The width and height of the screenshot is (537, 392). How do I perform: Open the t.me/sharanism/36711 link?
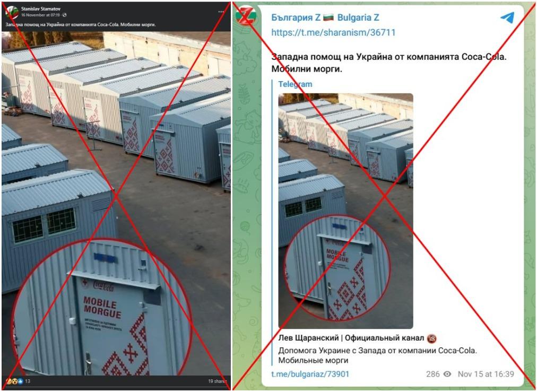[x=333, y=32]
